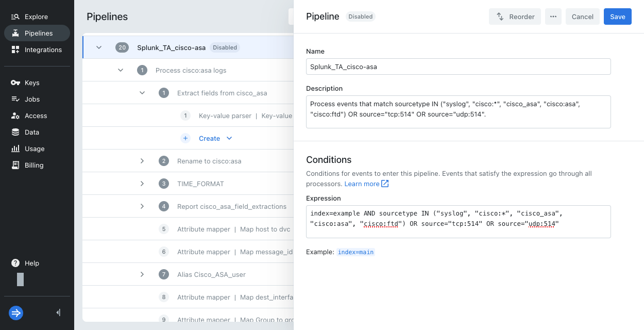Collapse the sidebar with the arrow icon
Viewport: 644px width, 330px height.
(58, 312)
